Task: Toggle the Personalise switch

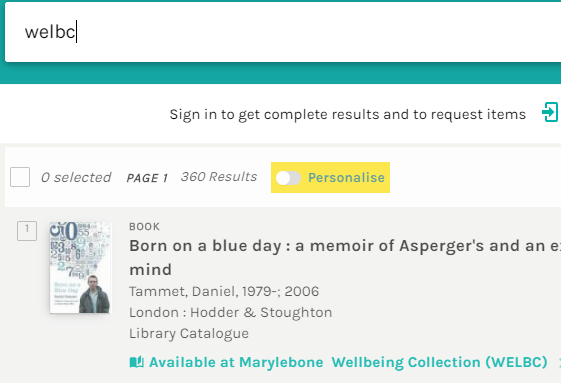Action: tap(288, 178)
